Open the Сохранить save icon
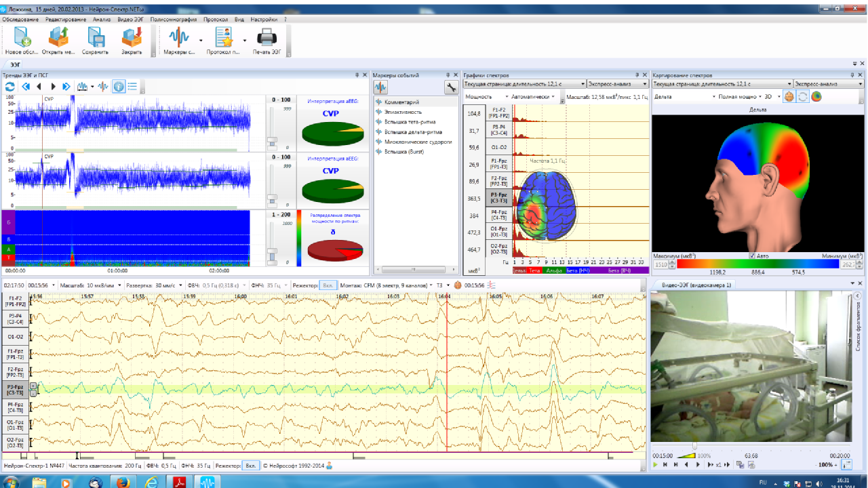 click(95, 41)
